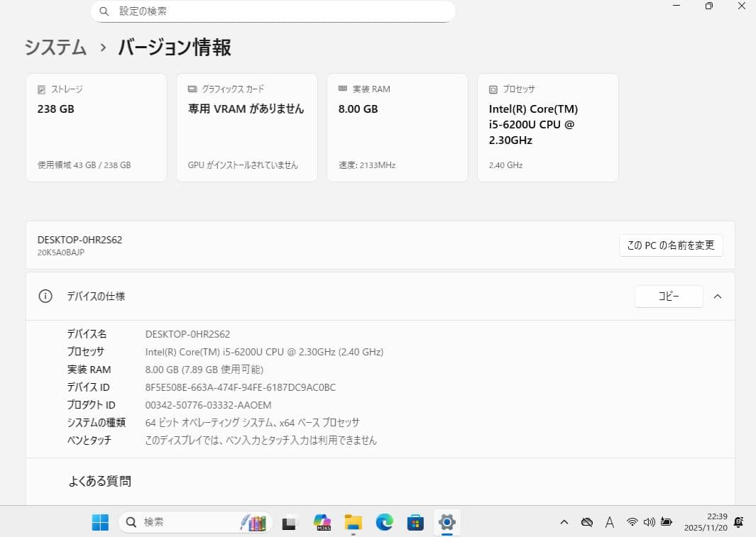Viewport: 756px width, 537px height.
Task: Open the Settings gear in the taskbar
Action: 447,522
